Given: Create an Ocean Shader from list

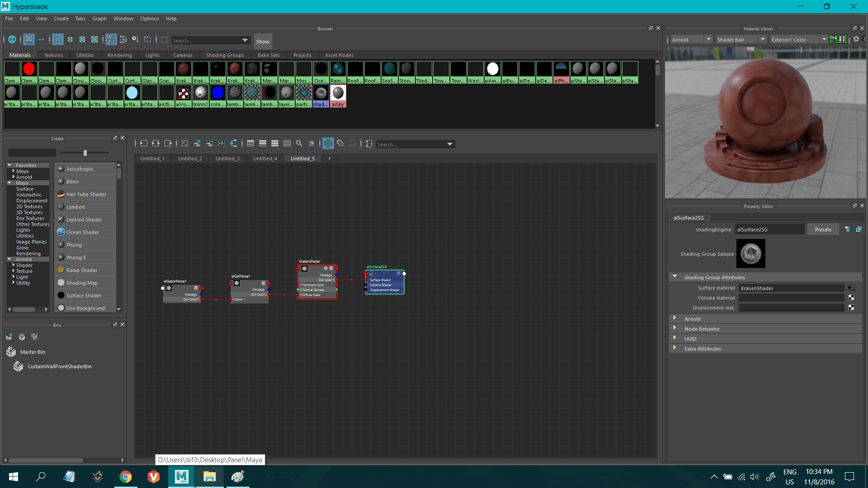Looking at the screenshot, I should point(85,232).
